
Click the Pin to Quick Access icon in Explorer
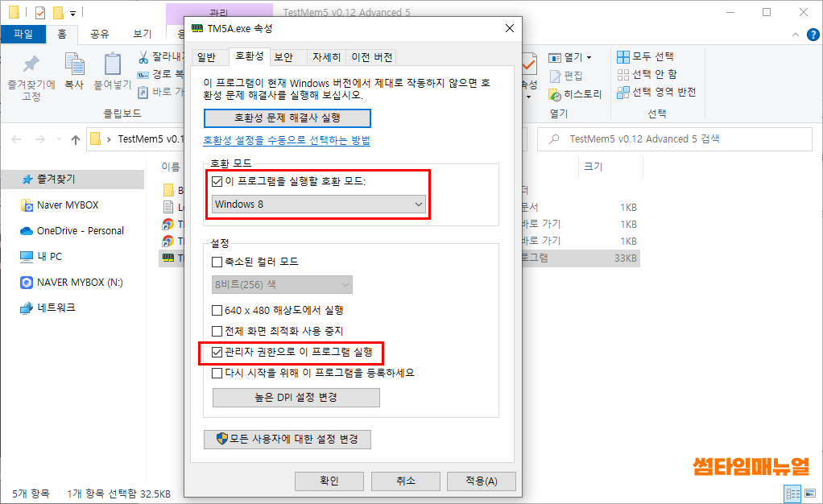31,64
